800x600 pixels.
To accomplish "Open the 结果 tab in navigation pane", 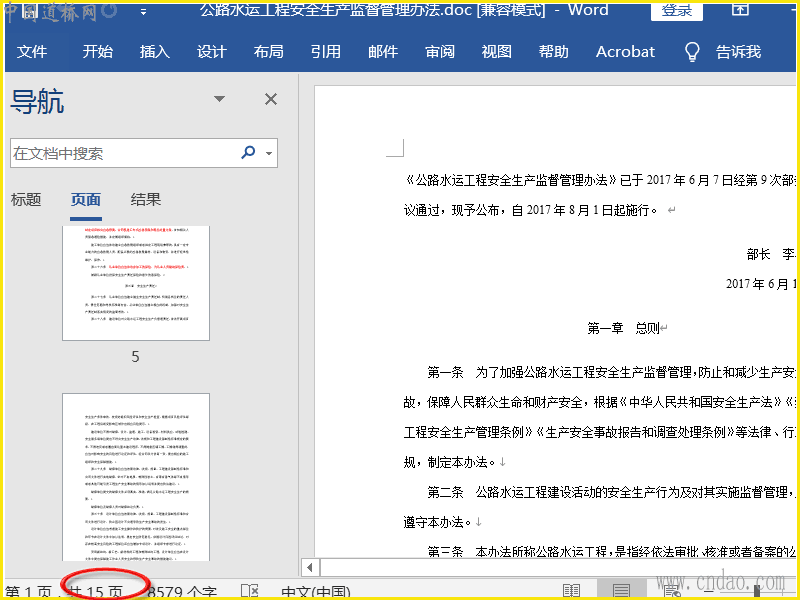I will pos(145,199).
